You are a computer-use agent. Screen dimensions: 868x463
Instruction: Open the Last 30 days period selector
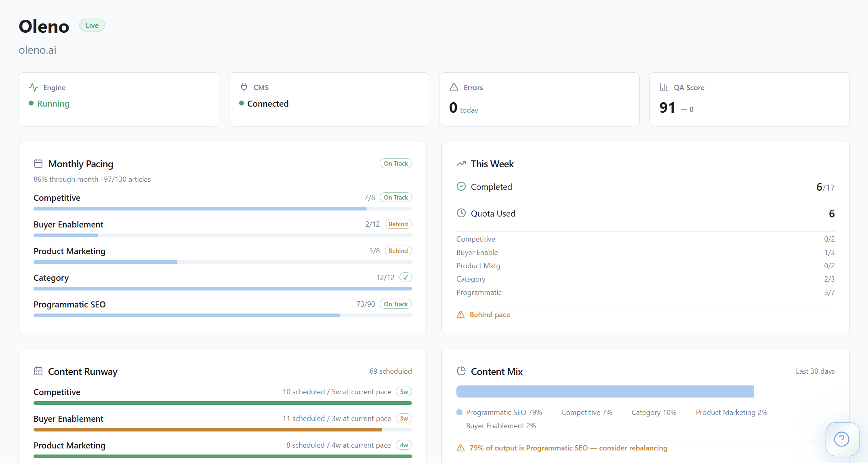(x=815, y=371)
